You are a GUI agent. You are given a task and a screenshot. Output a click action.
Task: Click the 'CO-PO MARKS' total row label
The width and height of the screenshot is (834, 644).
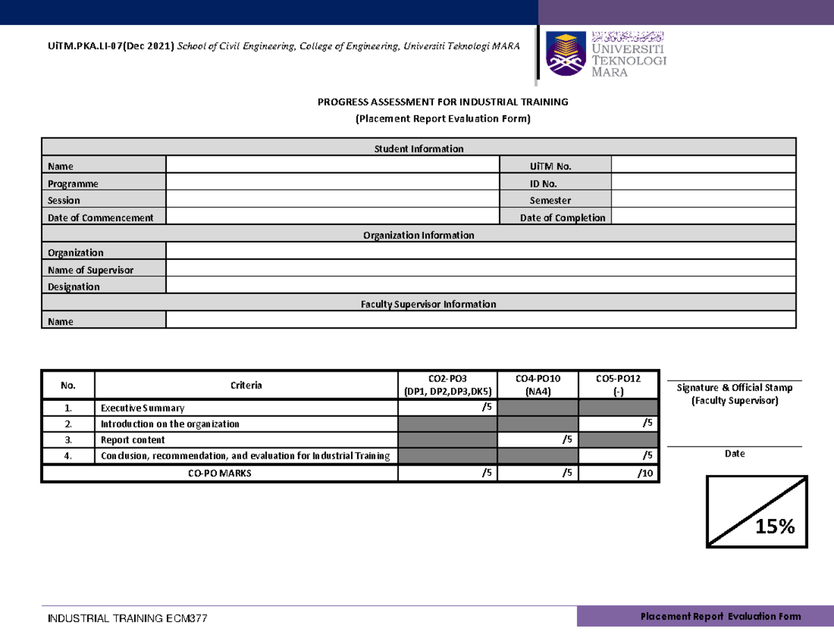point(220,473)
